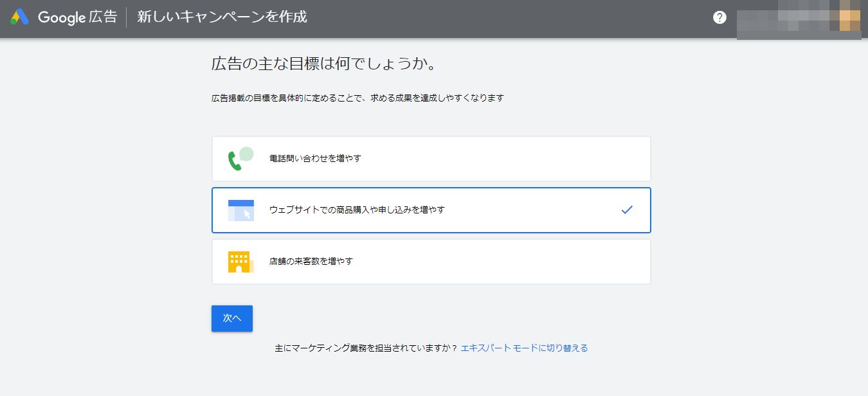Switch to expert mode via エキスパート モードに切り替える
Screen dimensions: 868x396
(524, 348)
